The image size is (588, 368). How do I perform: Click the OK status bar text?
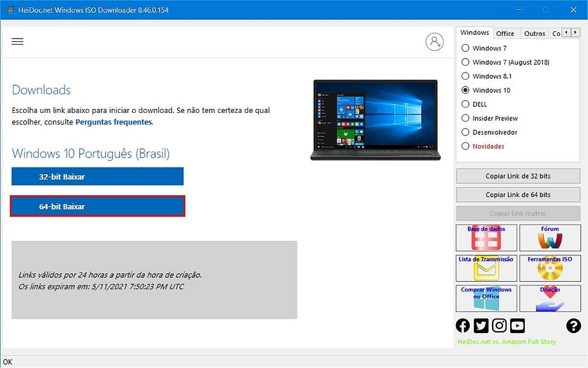[x=8, y=362]
